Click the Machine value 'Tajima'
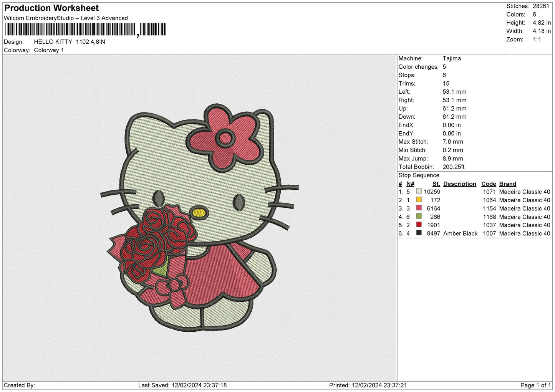555x392 pixels. pyautogui.click(x=452, y=58)
